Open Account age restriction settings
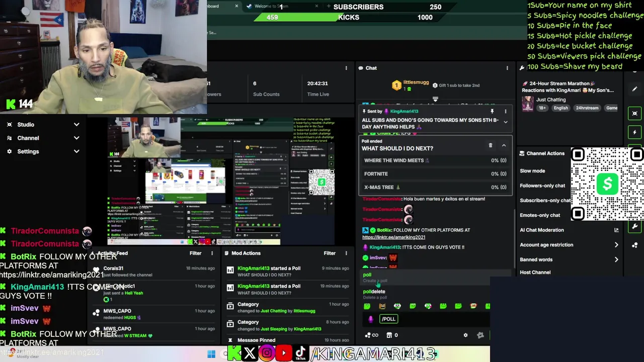The width and height of the screenshot is (644, 362). click(x=569, y=245)
